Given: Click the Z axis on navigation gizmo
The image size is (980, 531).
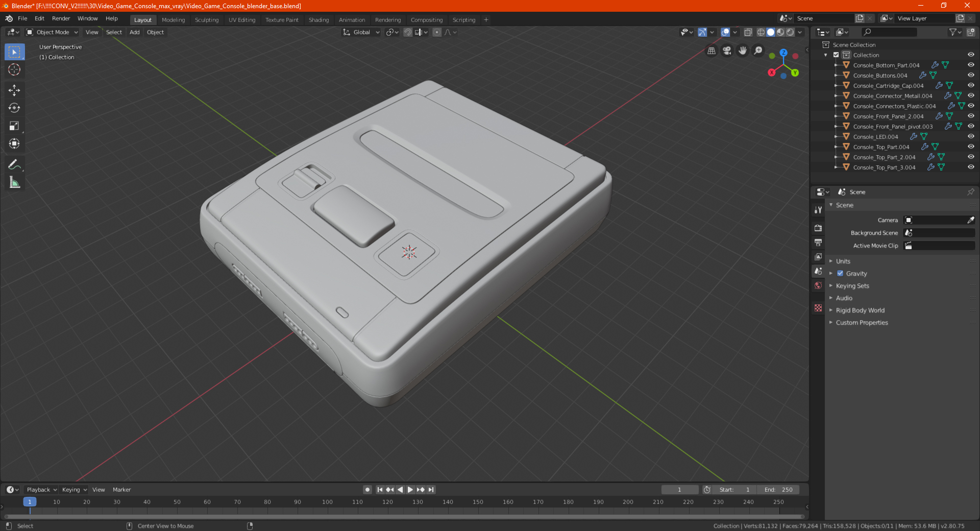Looking at the screenshot, I should tap(783, 53).
